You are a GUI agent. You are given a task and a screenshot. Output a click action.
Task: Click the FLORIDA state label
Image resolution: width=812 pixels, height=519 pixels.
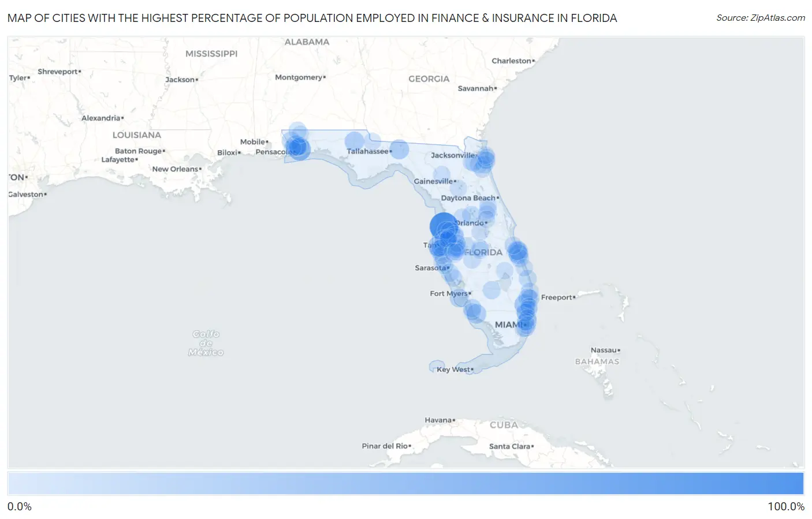[483, 252]
